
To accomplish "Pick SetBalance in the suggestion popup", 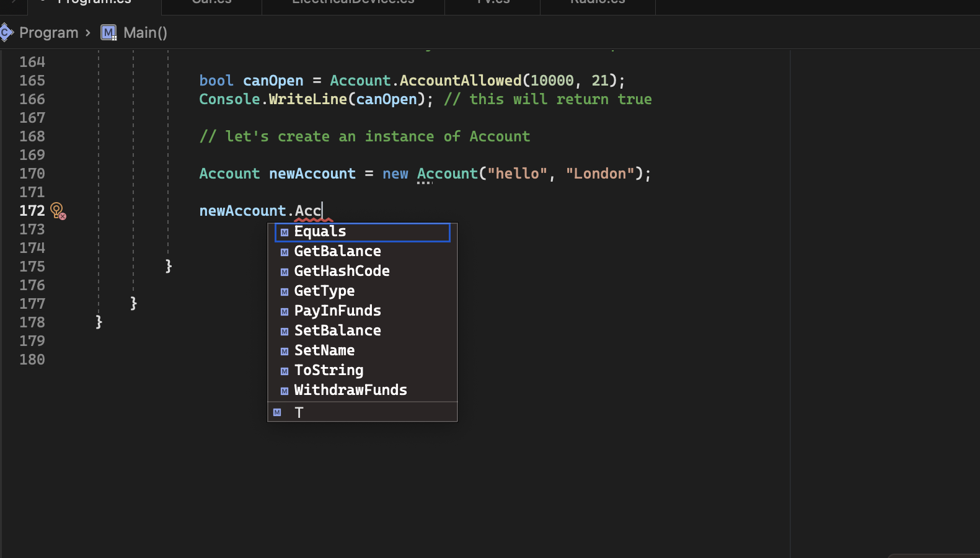I will click(363, 331).
